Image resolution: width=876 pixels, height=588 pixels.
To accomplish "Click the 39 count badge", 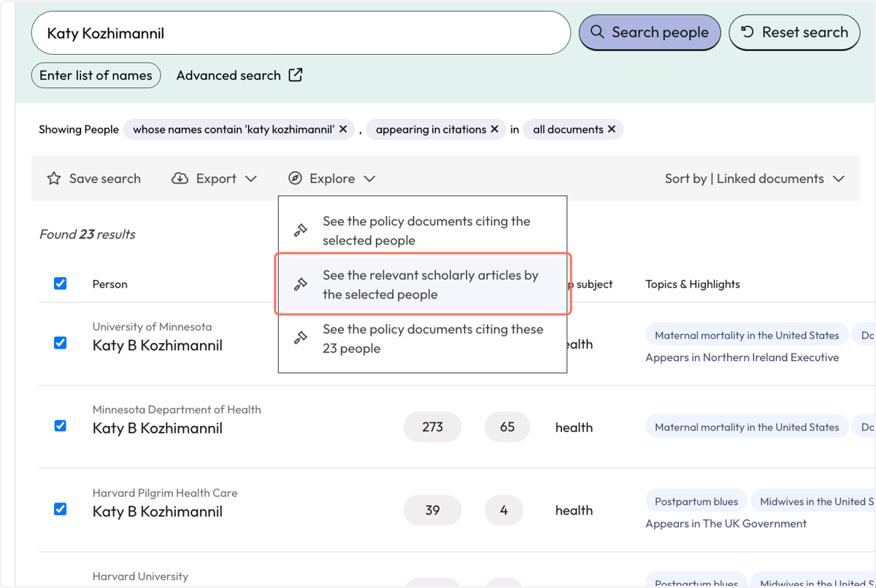I will tap(432, 510).
